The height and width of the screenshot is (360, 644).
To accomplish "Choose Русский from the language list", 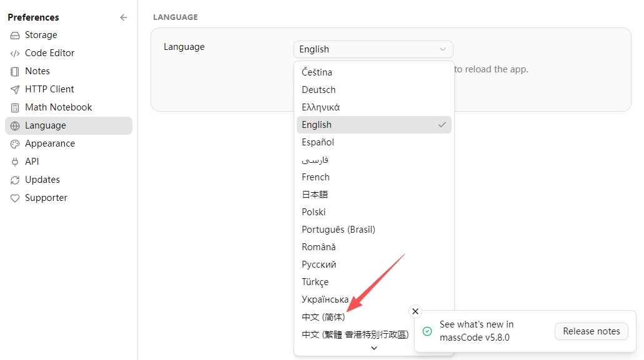I will coord(374,265).
